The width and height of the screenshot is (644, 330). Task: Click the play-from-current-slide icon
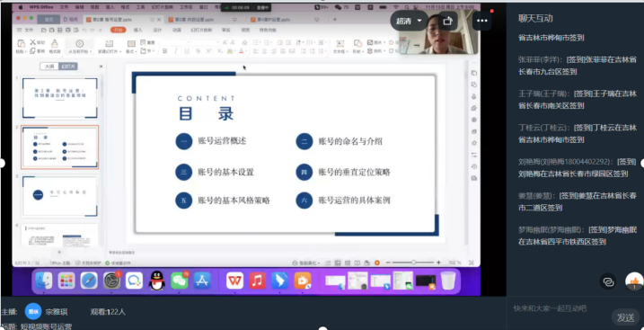(x=80, y=43)
